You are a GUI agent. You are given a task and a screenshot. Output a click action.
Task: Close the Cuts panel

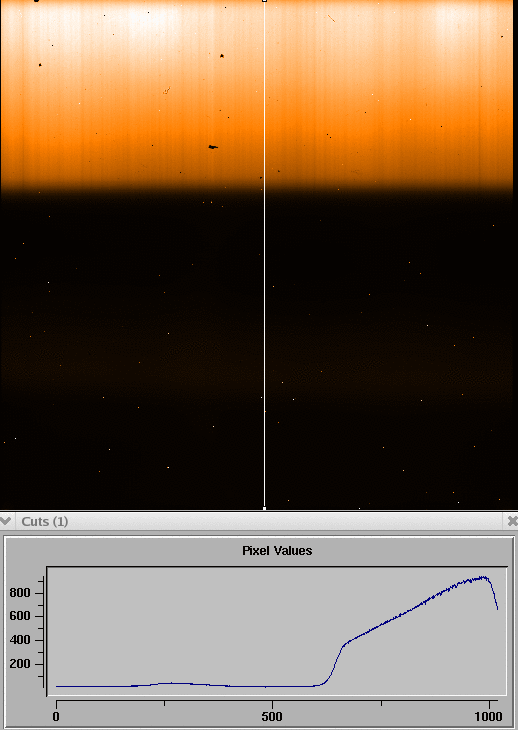(512, 521)
